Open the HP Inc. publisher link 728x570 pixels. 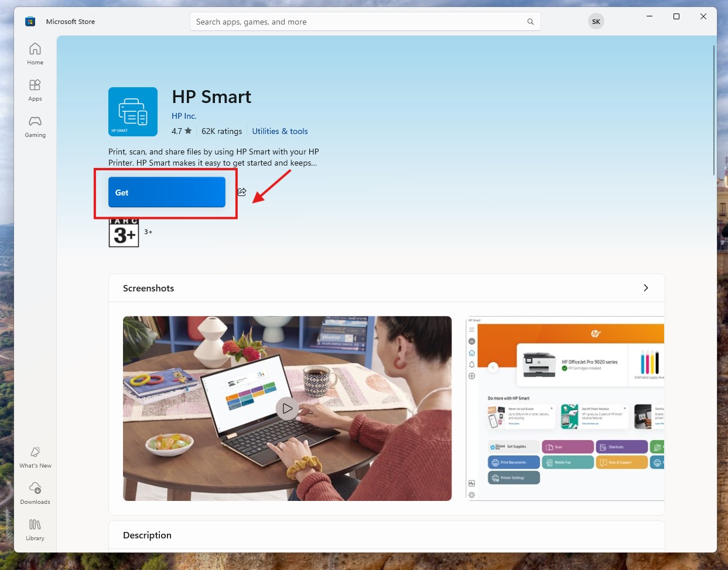[184, 116]
